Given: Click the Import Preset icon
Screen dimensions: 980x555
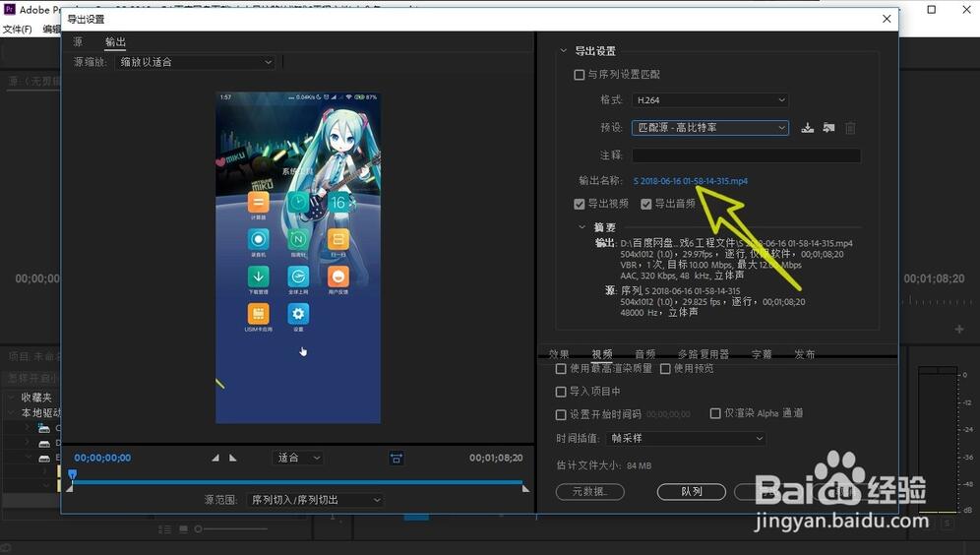Looking at the screenshot, I should (828, 128).
